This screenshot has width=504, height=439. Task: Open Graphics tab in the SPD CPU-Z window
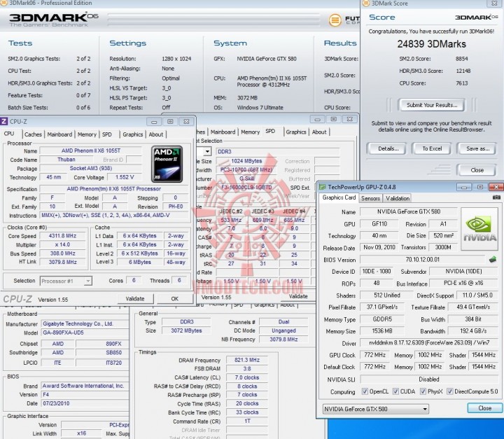coord(296,132)
